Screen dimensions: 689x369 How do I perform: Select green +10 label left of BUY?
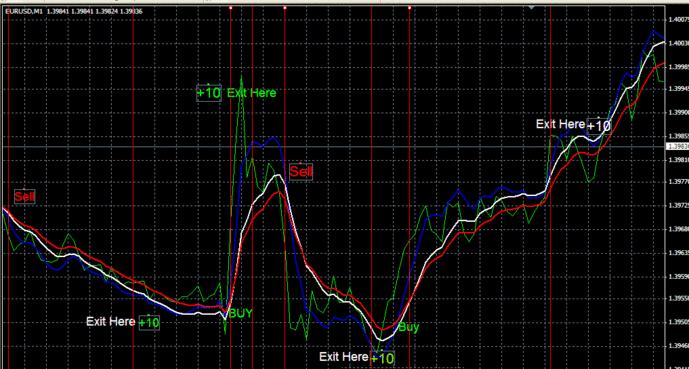149,323
